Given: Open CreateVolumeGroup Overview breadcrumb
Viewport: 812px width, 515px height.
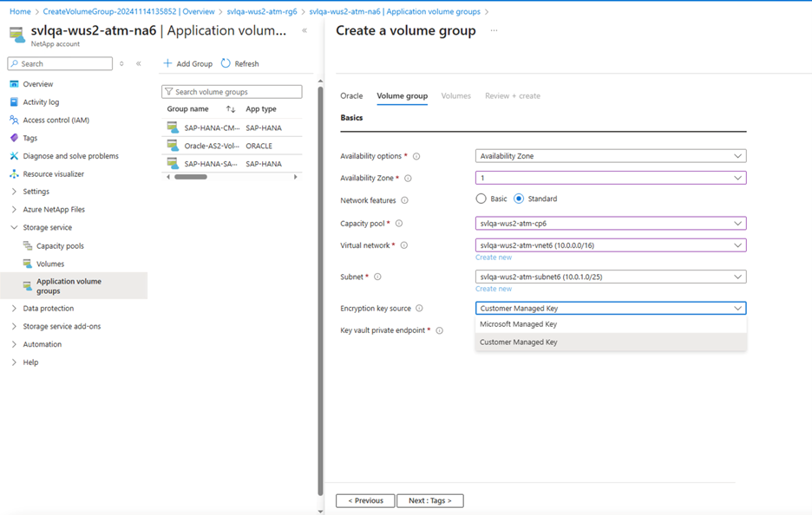Looking at the screenshot, I should coord(129,11).
